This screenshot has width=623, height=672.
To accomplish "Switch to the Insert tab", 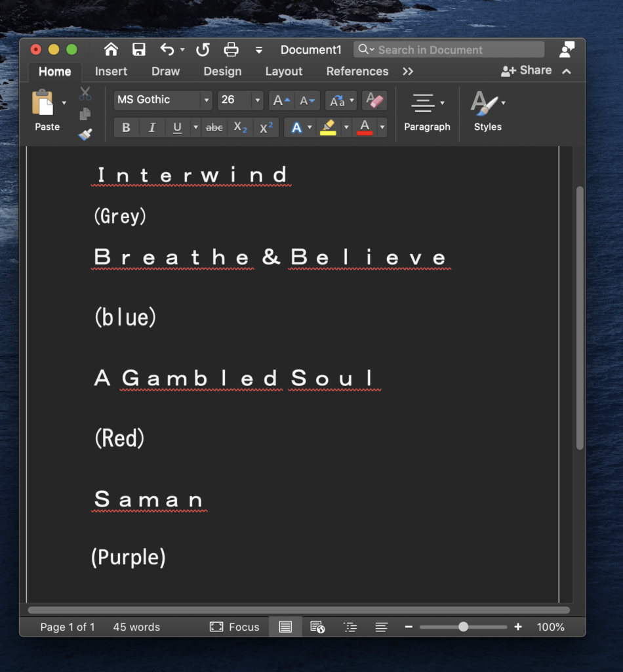I will (111, 72).
